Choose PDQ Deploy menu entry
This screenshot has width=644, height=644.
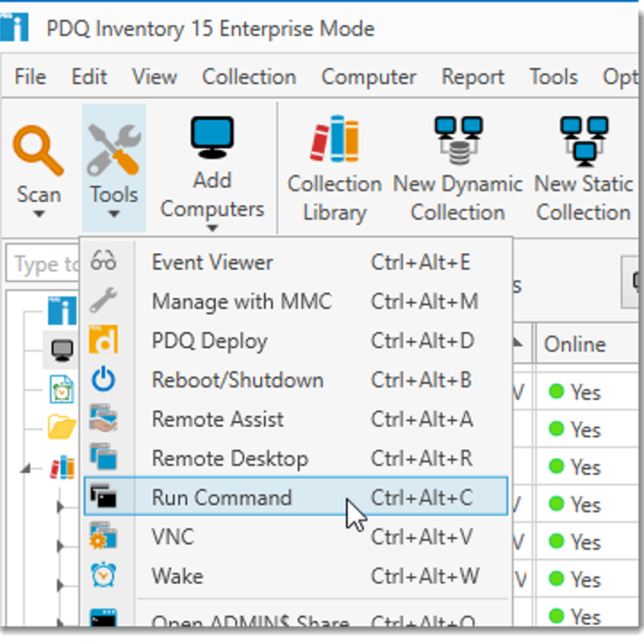click(296, 341)
